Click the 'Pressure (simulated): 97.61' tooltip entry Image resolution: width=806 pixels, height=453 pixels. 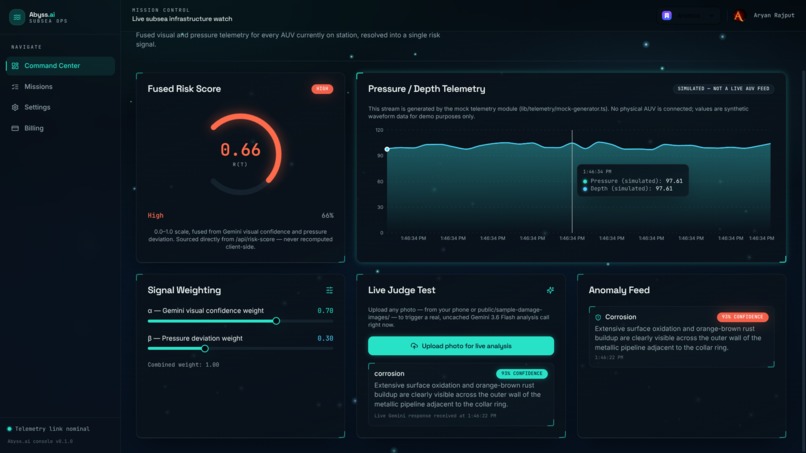pyautogui.click(x=633, y=181)
